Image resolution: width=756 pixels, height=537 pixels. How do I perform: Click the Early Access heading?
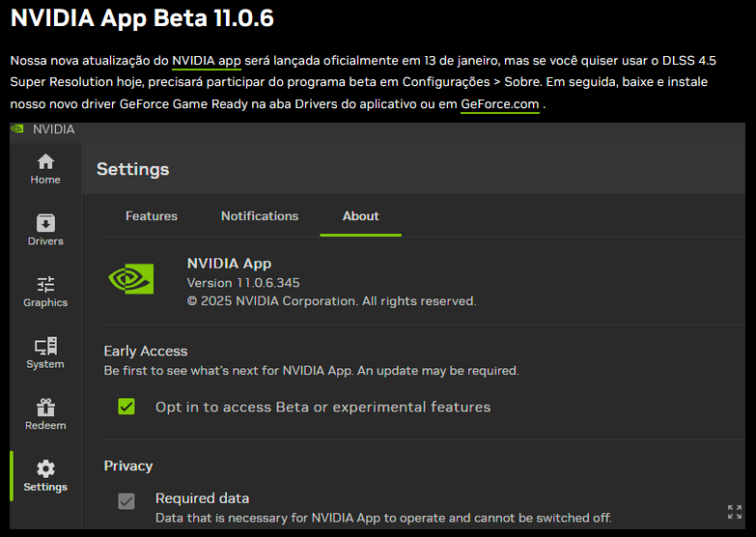tap(146, 352)
